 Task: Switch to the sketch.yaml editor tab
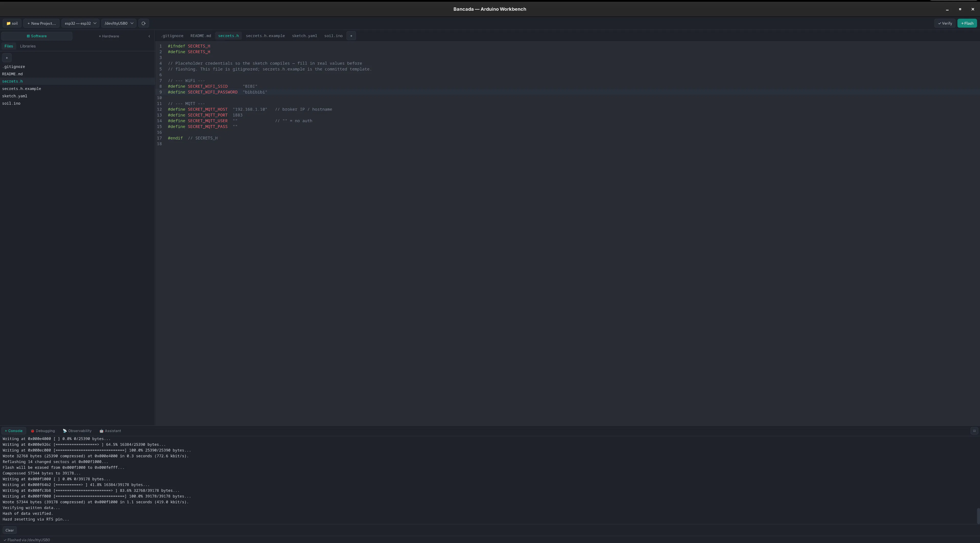(x=304, y=36)
